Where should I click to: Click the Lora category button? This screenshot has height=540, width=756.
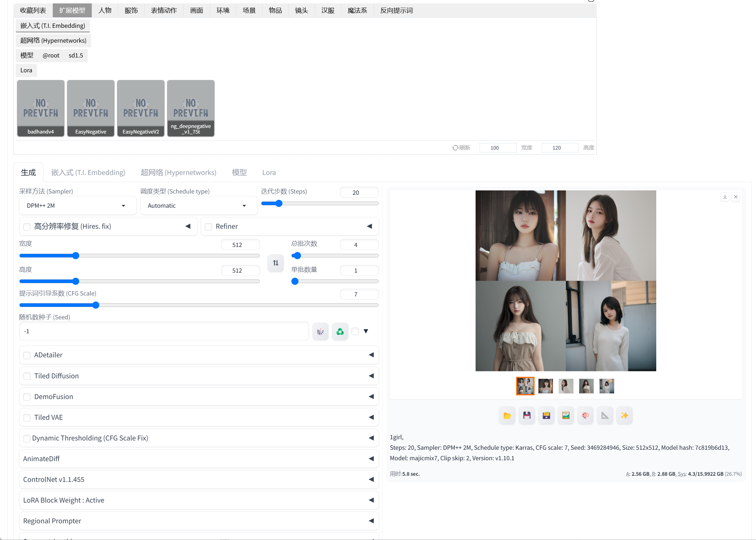click(x=26, y=70)
